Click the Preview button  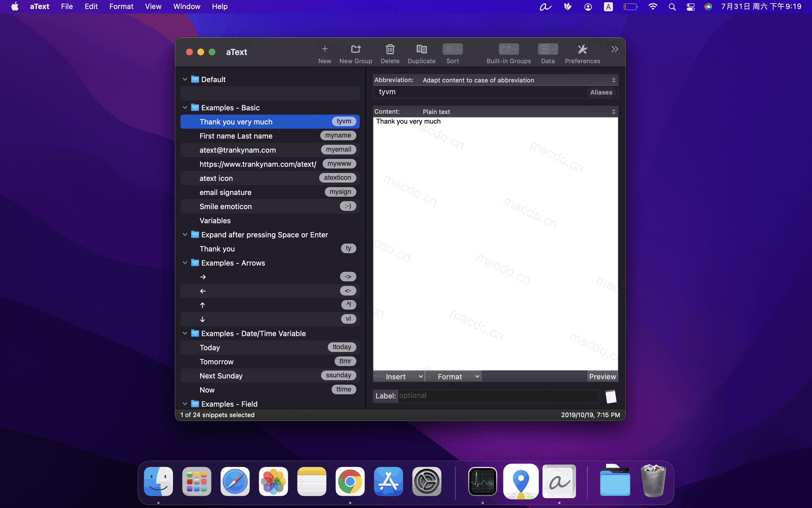pyautogui.click(x=602, y=377)
